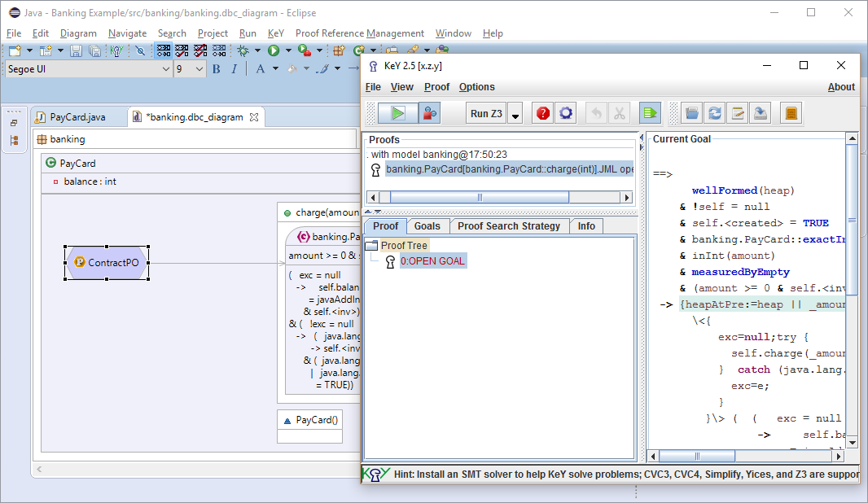Open the KeY Proof menu
The width and height of the screenshot is (868, 503).
tap(436, 87)
